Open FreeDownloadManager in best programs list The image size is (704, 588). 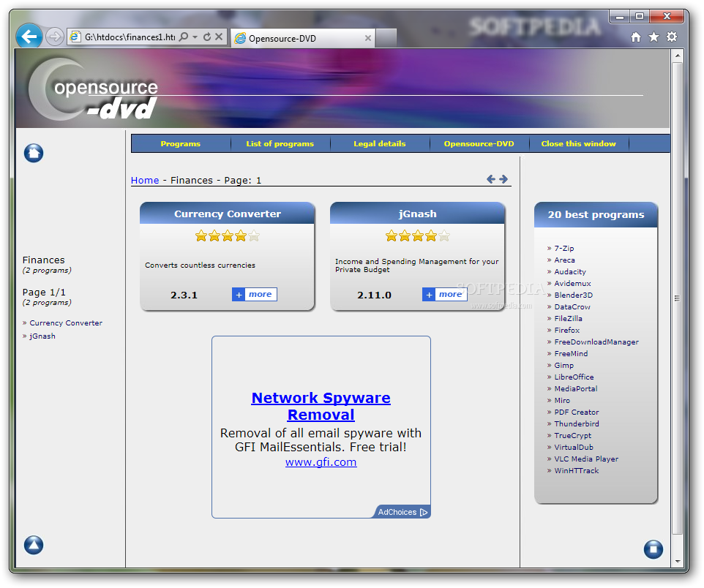pyautogui.click(x=596, y=342)
